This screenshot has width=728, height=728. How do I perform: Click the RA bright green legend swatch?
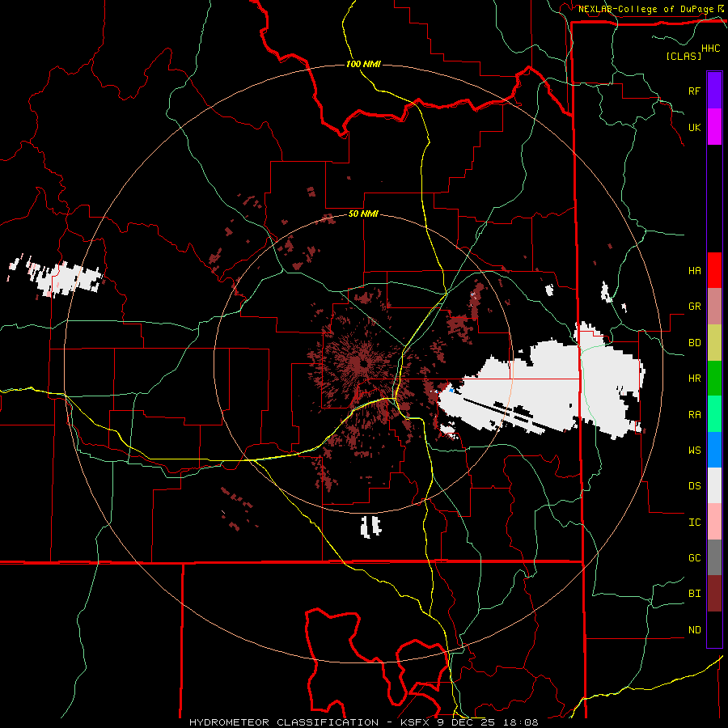click(714, 414)
